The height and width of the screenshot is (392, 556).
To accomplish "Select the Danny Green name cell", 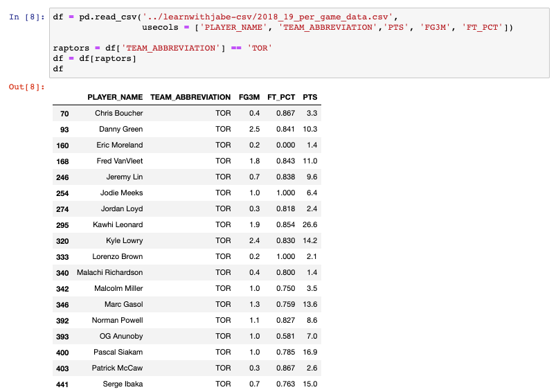I will click(x=121, y=129).
